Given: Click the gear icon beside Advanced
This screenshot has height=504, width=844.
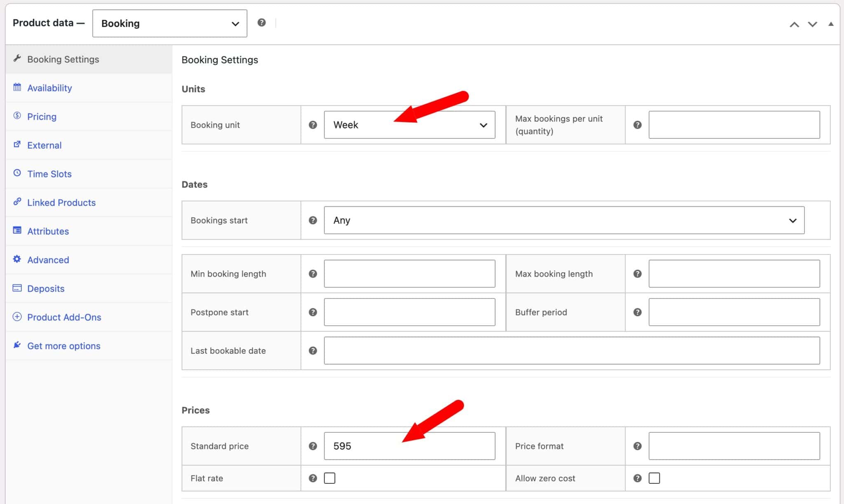Looking at the screenshot, I should pyautogui.click(x=17, y=259).
